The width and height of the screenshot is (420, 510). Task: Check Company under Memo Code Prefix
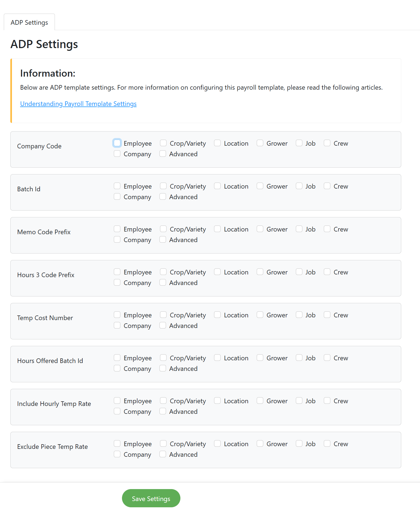(x=117, y=239)
